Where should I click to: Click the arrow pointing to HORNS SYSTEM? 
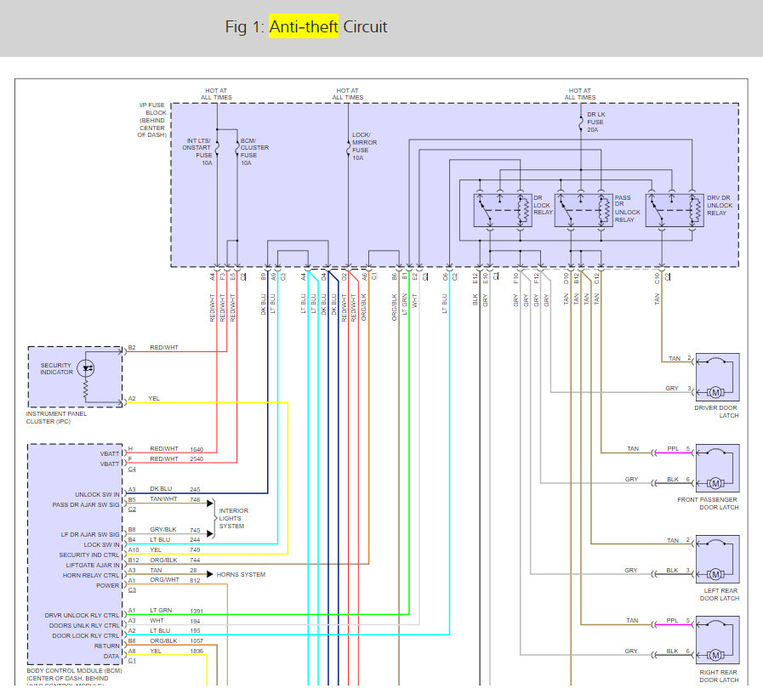(210, 574)
